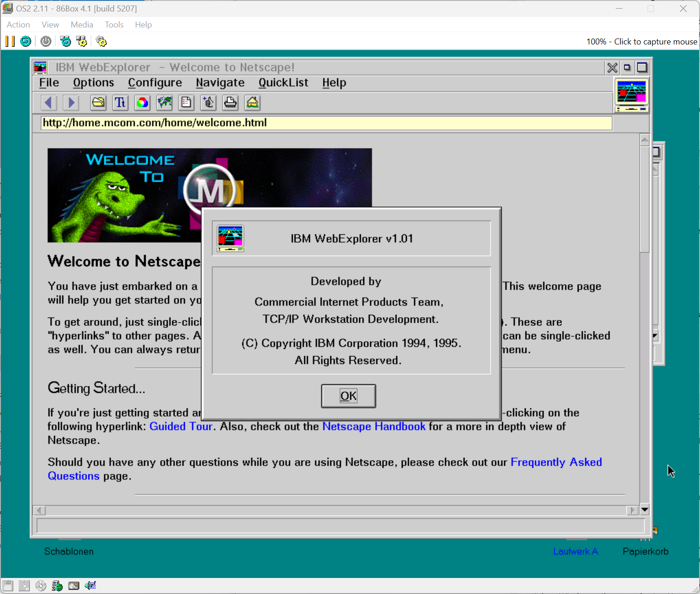
Task: Click the sound status bar icon
Action: pos(90,585)
